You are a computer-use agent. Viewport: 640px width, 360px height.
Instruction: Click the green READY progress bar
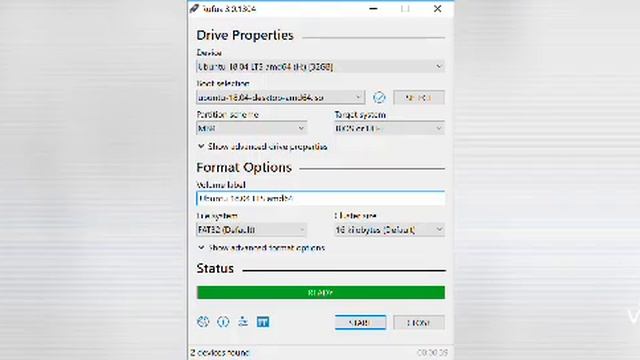pos(321,293)
